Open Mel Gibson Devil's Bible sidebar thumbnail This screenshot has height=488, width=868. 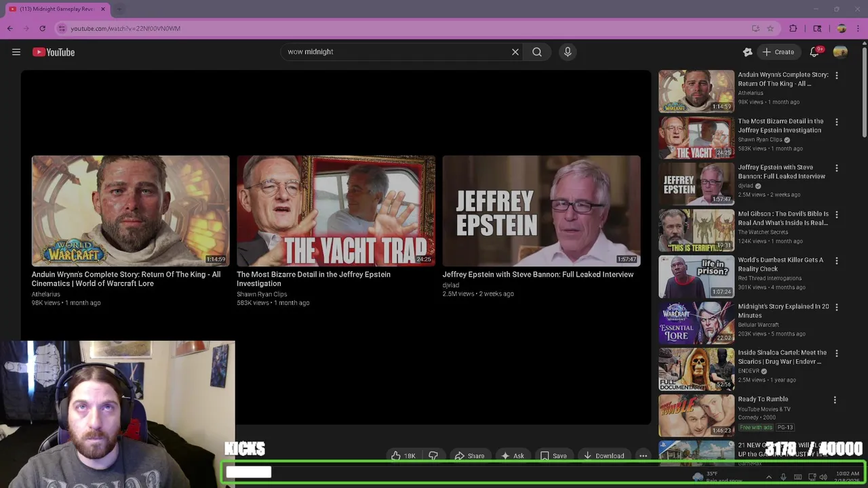pos(696,230)
